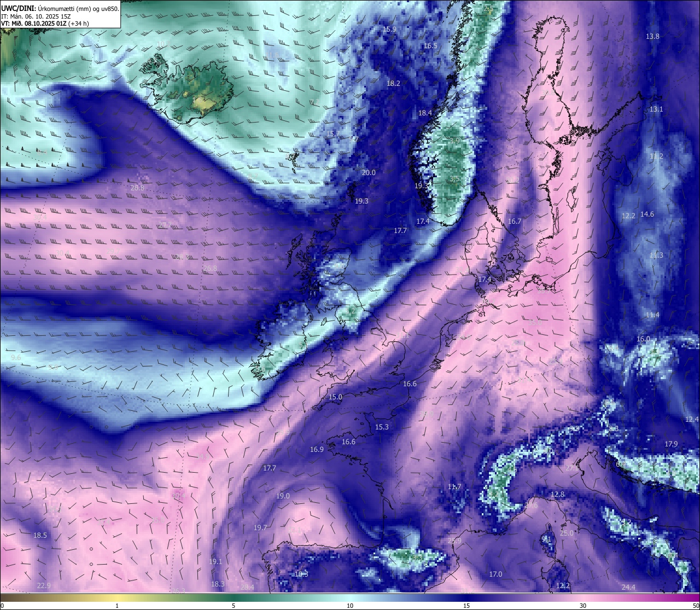This screenshot has height=610, width=700.
Task: Click the 15.3 value label
Action: 382,427
